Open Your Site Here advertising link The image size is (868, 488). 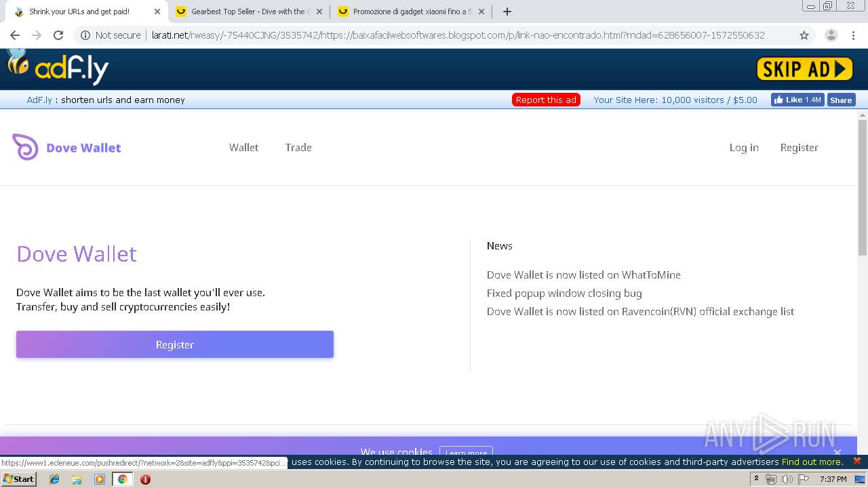tap(675, 100)
